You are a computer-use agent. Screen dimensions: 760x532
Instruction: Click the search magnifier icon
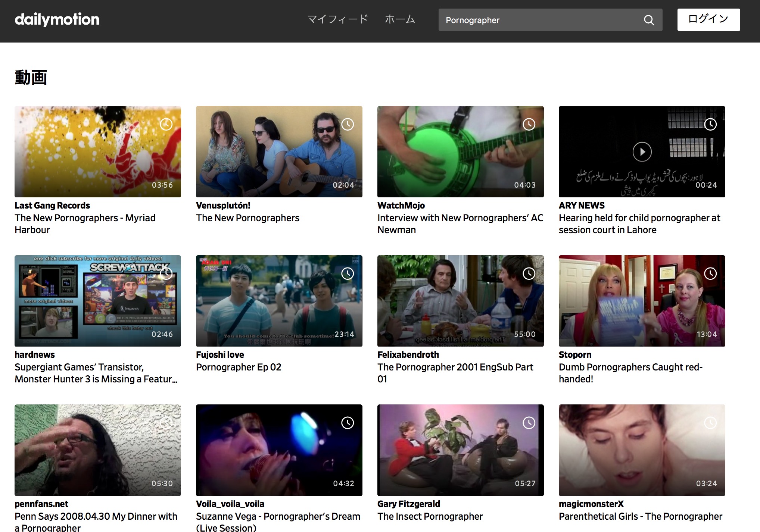649,20
